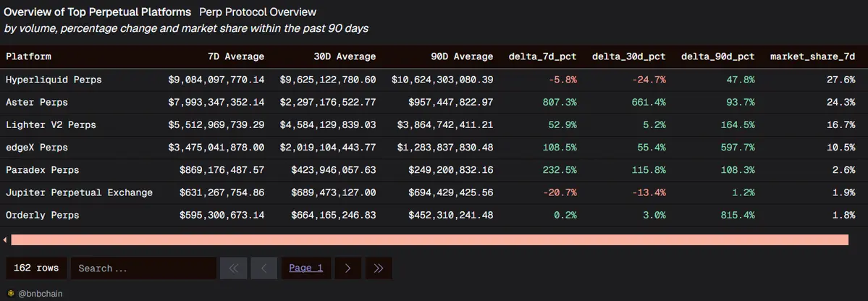Sort by the 7D Average column header
868x301 pixels.
click(236, 56)
